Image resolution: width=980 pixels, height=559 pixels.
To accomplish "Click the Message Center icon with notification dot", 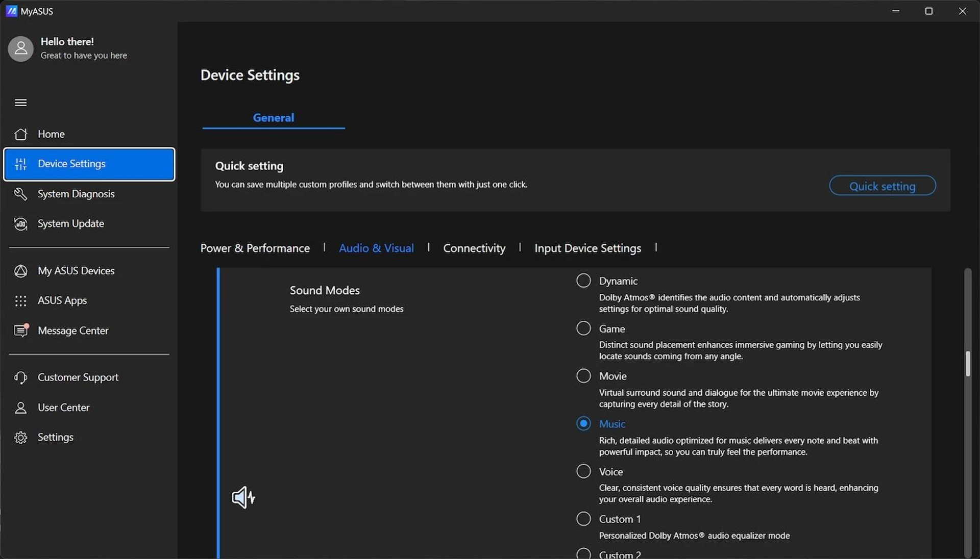I will [21, 331].
